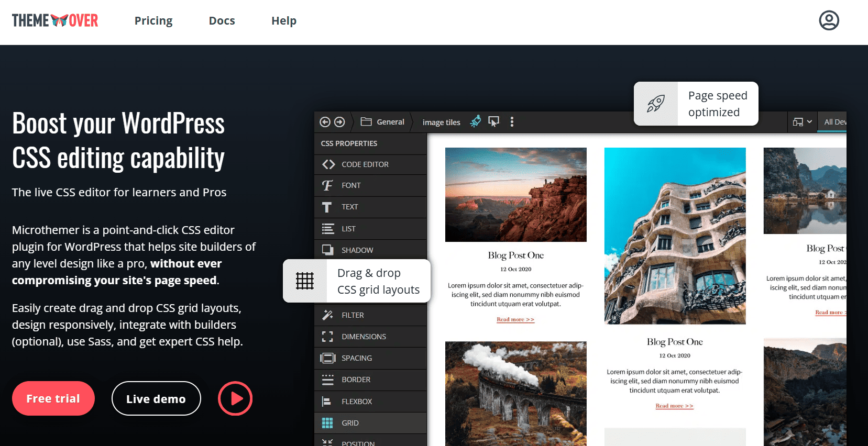The height and width of the screenshot is (446, 868).
Task: Play the demo video button
Action: 235,398
